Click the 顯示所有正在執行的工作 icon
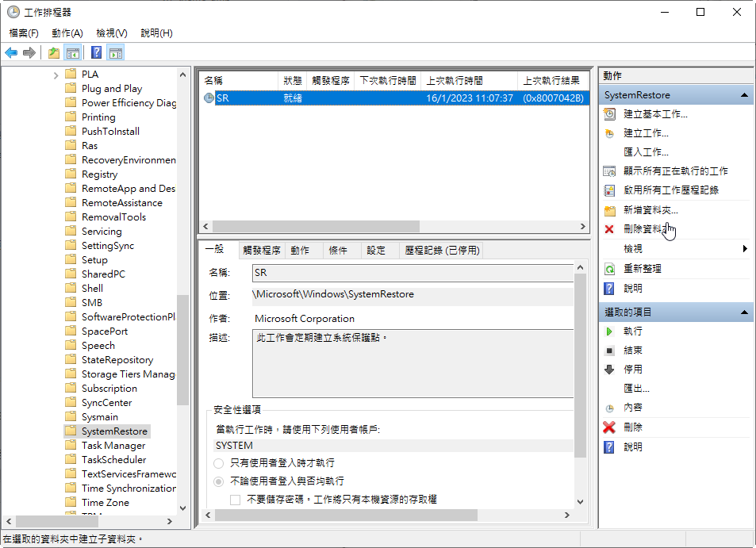756x548 pixels. pos(609,171)
